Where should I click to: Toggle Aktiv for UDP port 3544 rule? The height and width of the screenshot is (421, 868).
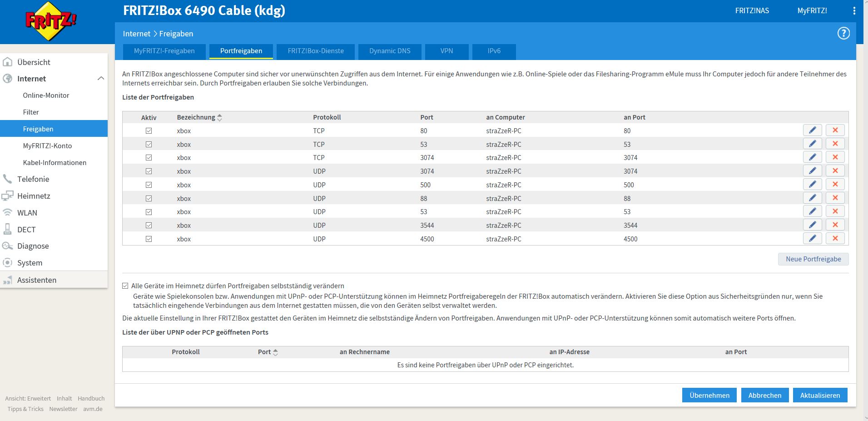tap(149, 225)
